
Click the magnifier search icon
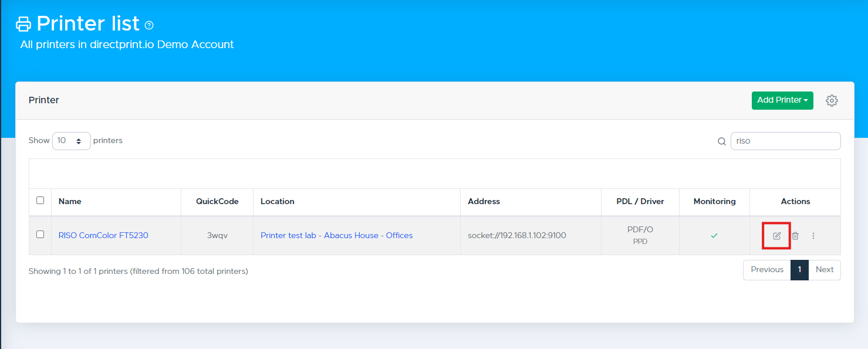722,141
